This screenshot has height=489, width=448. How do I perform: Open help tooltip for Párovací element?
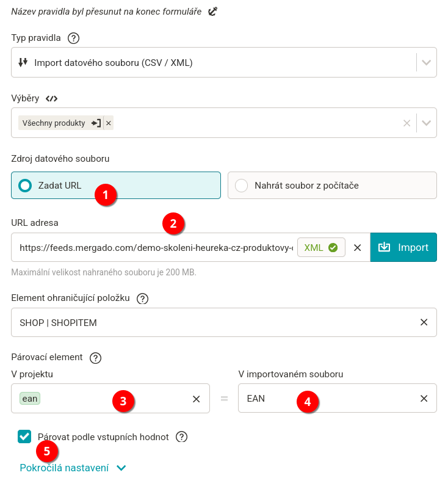click(x=95, y=358)
